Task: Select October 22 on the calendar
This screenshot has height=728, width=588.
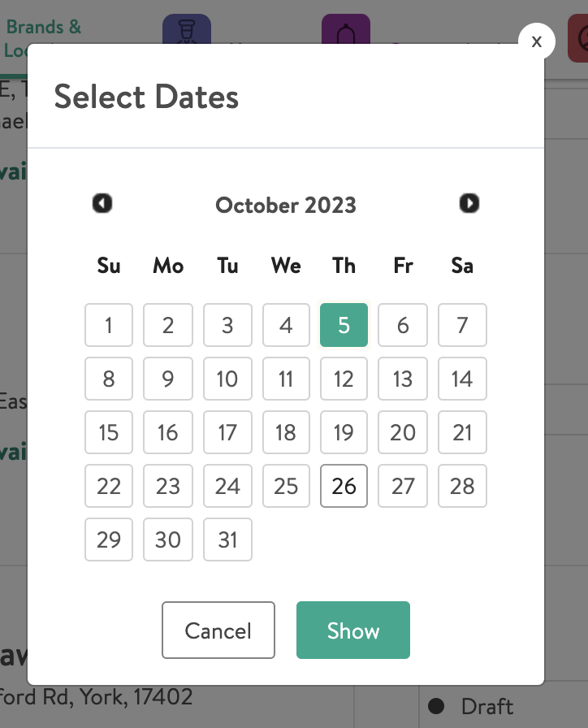Action: [108, 485]
